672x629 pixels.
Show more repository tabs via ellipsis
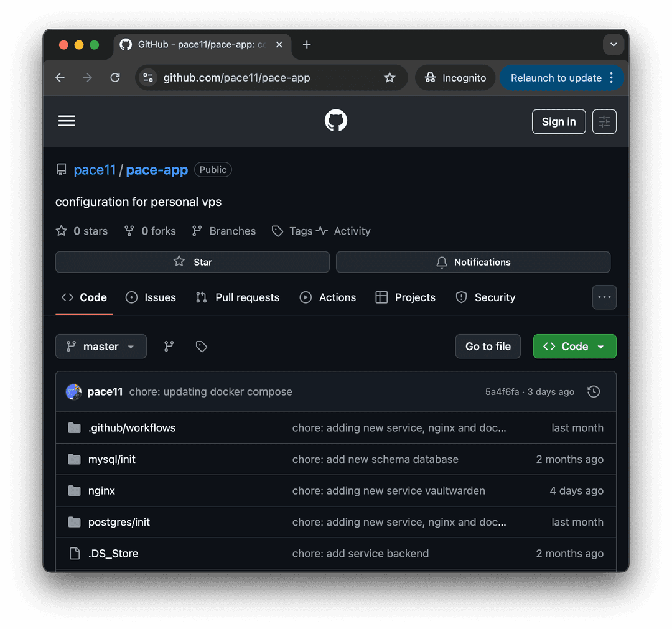(x=604, y=297)
